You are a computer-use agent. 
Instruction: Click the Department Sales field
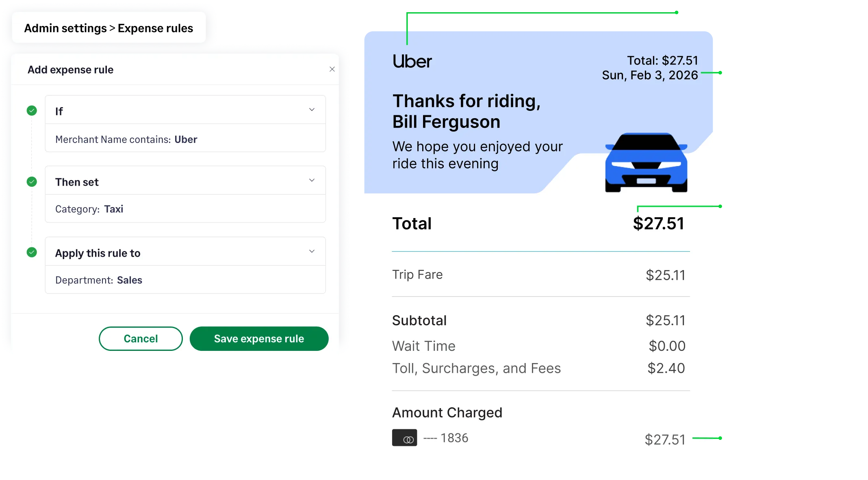tap(185, 280)
